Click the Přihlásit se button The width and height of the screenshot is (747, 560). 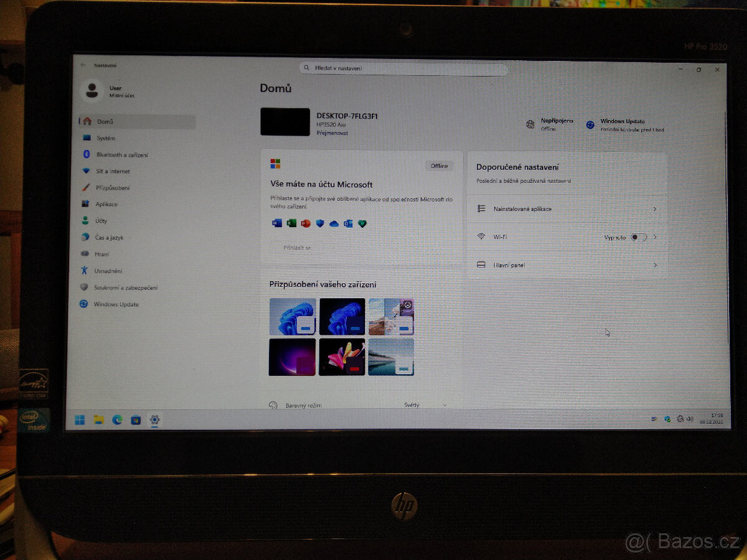pyautogui.click(x=297, y=247)
